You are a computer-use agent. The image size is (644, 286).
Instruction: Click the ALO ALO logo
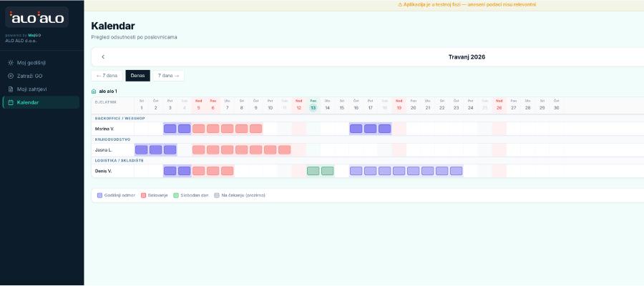tap(36, 18)
